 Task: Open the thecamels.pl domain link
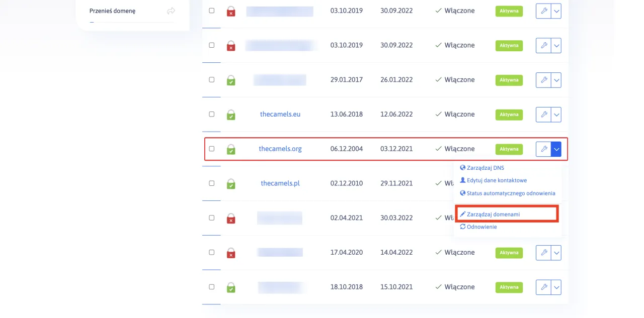[x=280, y=183]
